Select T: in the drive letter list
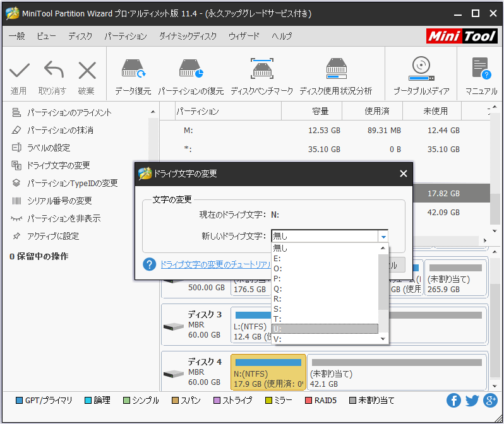 (325, 319)
